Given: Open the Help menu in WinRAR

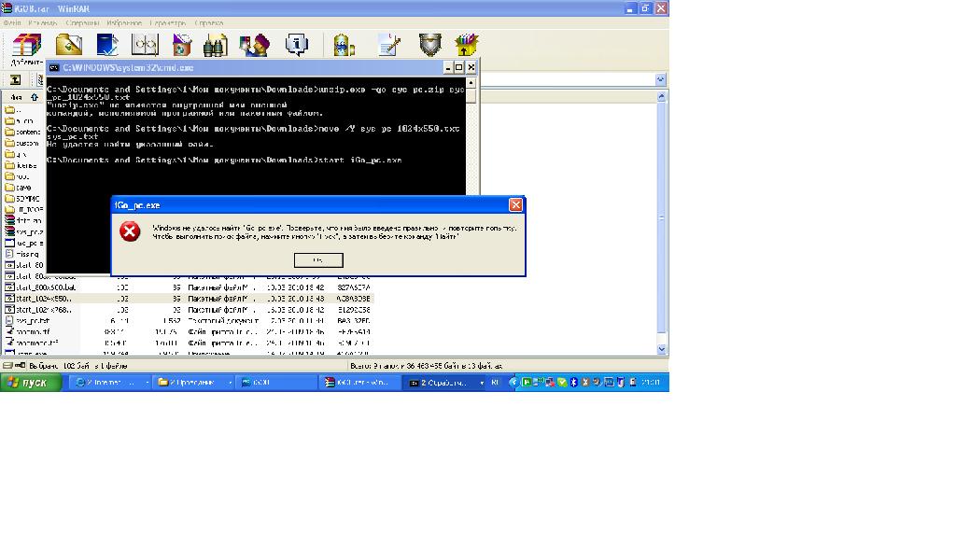Looking at the screenshot, I should (x=208, y=21).
